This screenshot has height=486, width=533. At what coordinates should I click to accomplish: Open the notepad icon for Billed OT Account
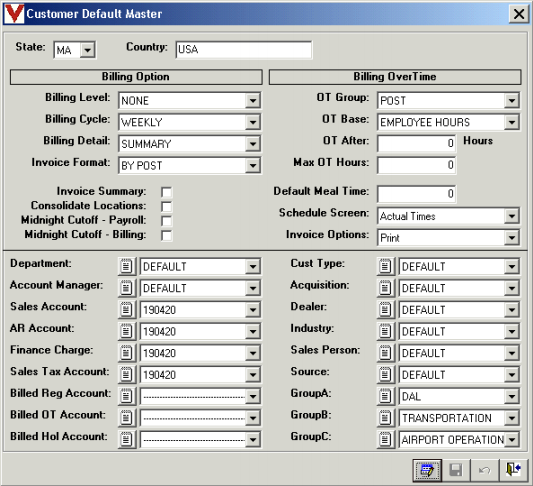tap(126, 418)
